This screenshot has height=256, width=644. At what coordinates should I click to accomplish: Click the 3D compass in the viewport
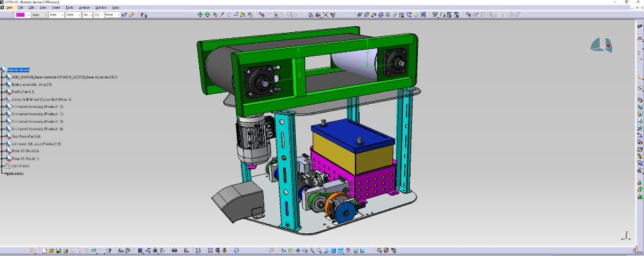pos(601,45)
